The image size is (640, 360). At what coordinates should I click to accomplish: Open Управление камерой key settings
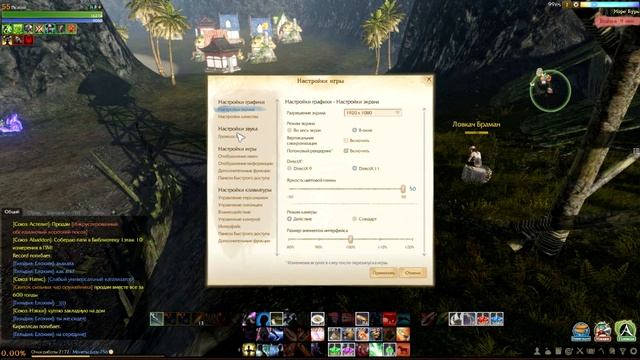(x=239, y=219)
